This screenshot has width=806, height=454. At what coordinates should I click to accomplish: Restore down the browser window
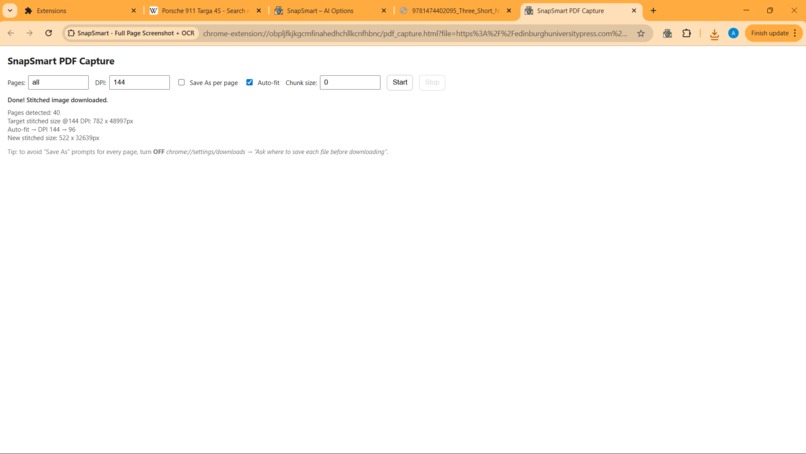point(770,10)
